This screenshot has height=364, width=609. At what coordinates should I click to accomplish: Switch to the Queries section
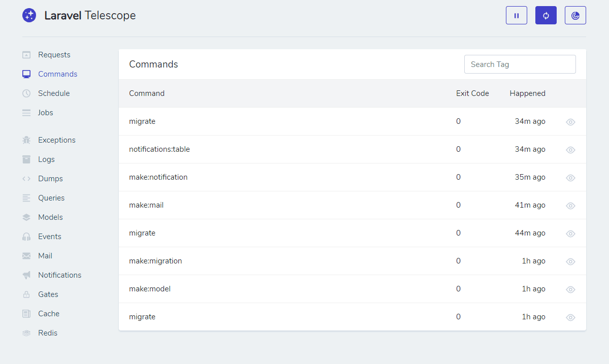point(52,197)
